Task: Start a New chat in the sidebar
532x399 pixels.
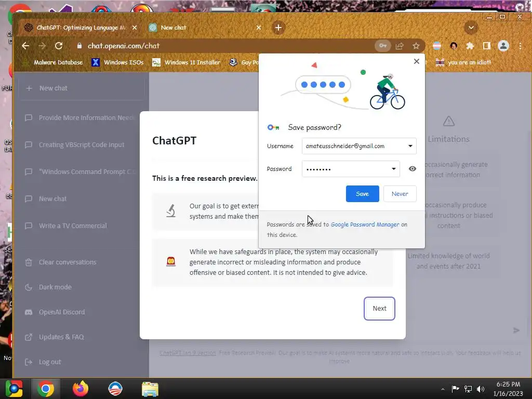Action: click(82, 88)
